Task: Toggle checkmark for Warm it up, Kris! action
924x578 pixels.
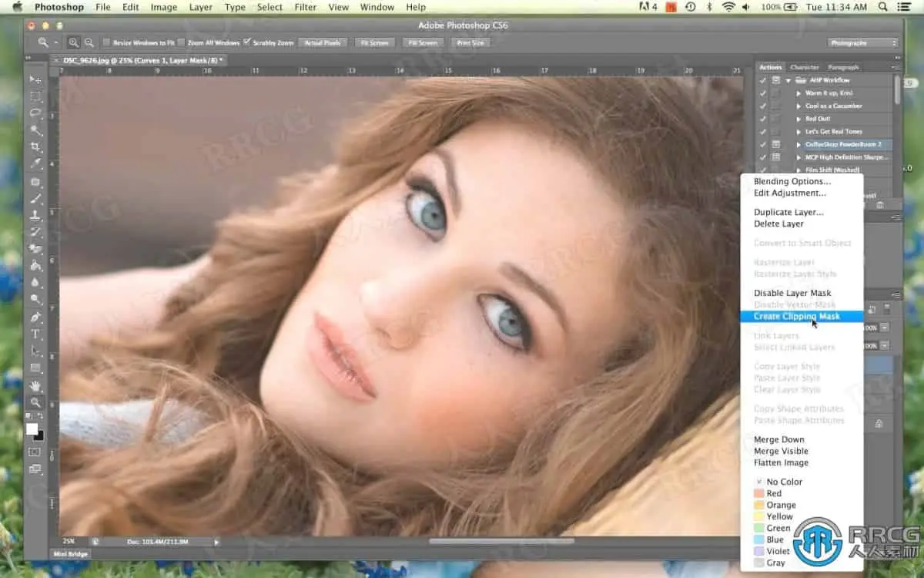Action: pyautogui.click(x=763, y=93)
